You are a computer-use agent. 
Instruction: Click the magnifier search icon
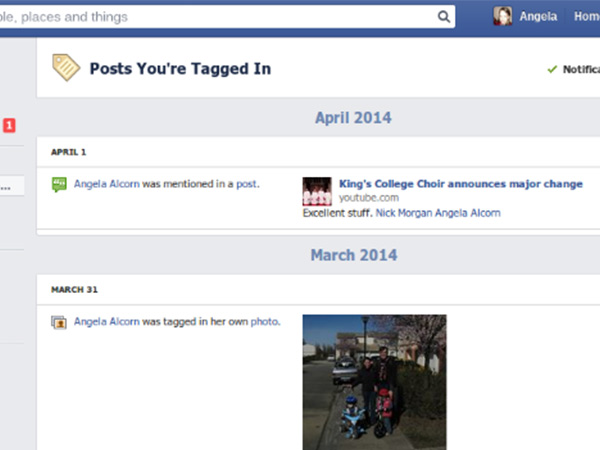[x=443, y=16]
